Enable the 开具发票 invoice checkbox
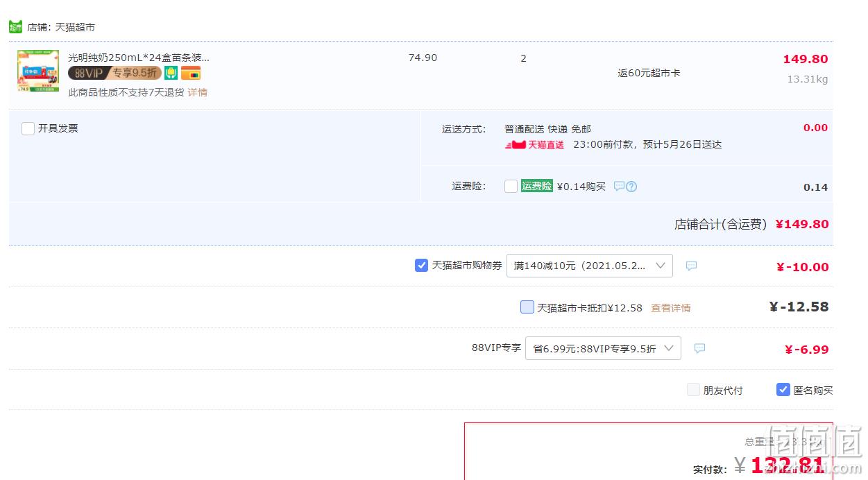 [x=28, y=128]
